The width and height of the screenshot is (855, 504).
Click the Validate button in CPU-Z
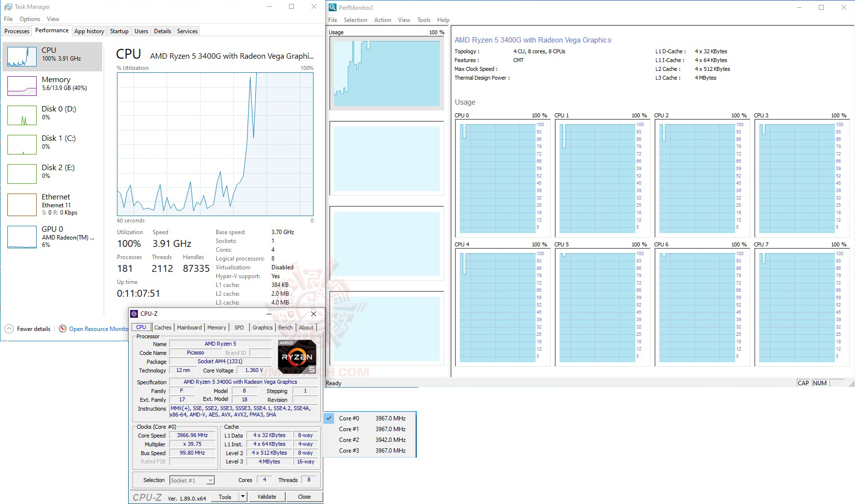pos(267,497)
